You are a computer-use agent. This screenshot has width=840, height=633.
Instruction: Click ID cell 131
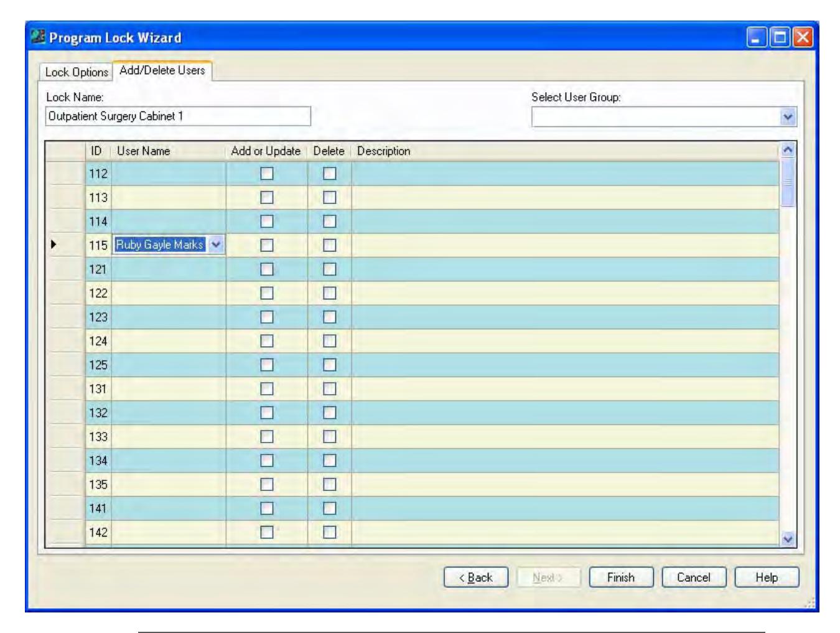pos(98,389)
